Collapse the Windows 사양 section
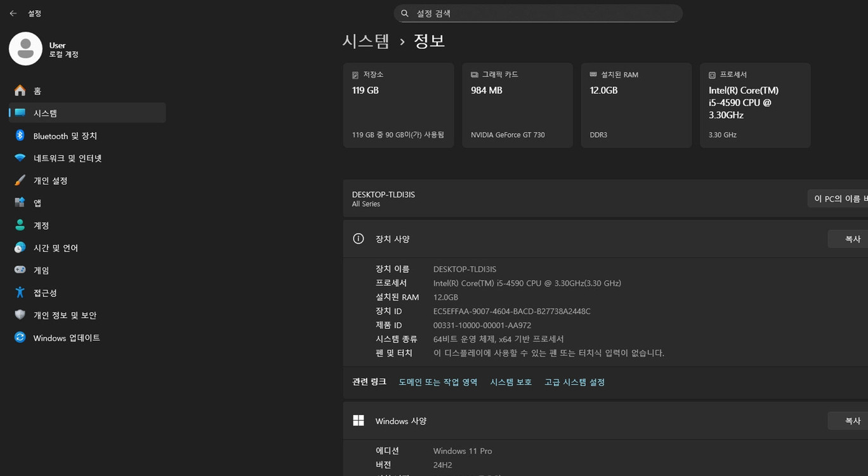Viewport: 868px width, 476px height. (400, 420)
